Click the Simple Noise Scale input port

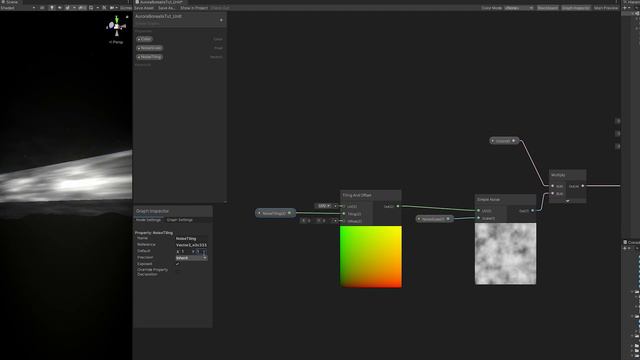coord(478,218)
